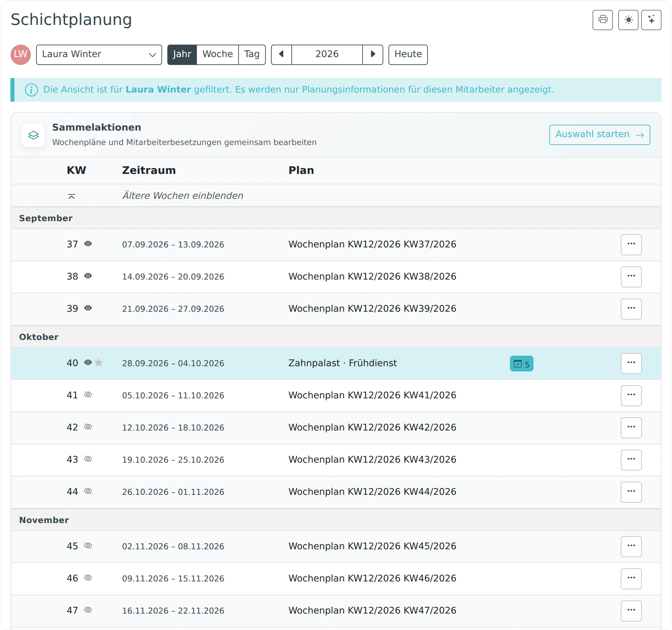This screenshot has width=672, height=630.
Task: Open the more menu for KW 46
Action: tap(631, 578)
